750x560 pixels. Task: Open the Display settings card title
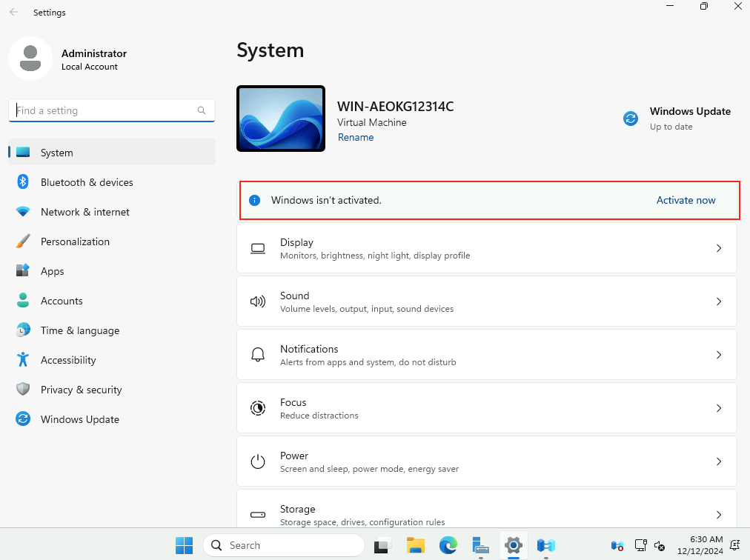296,242
